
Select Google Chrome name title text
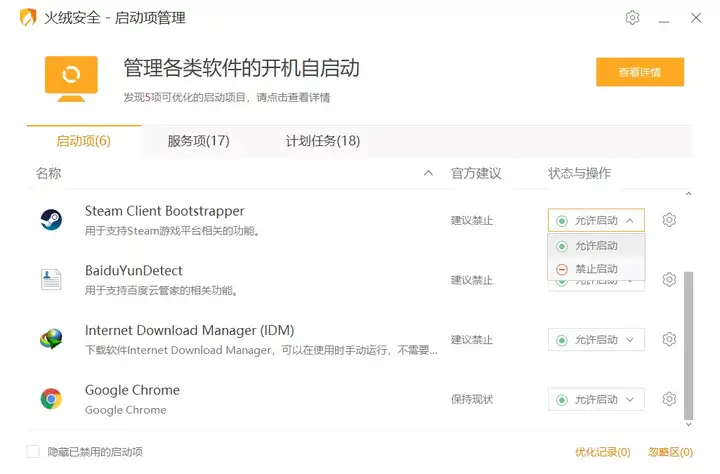[x=132, y=390]
